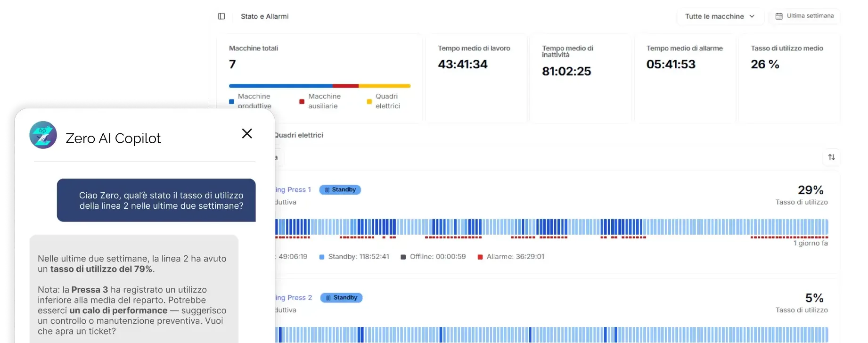Click the Press 1 status timeline bar
Image resolution: width=868 pixels, height=343 pixels.
click(551, 227)
